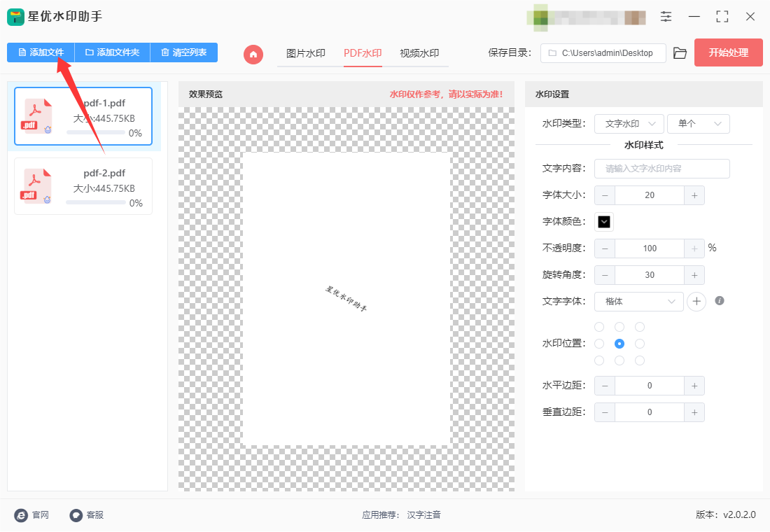
Task: Select bottom-right watermark position
Action: coord(639,360)
